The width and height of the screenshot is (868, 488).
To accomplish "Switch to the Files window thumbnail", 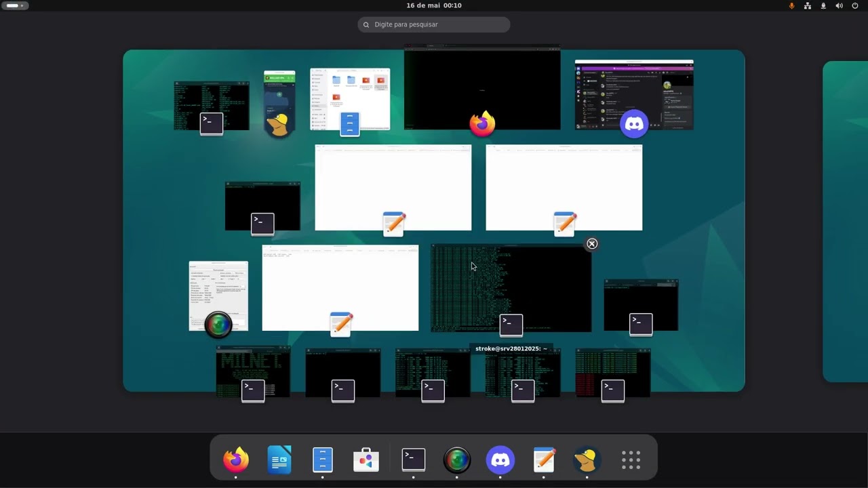I will point(350,99).
